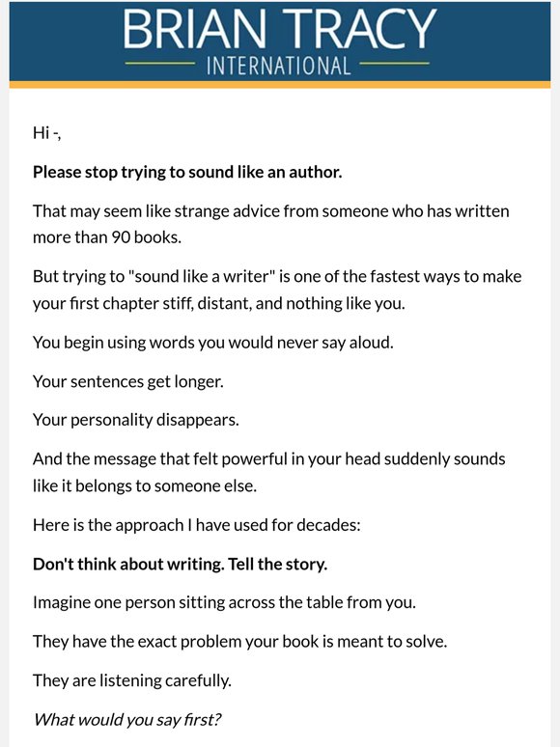This screenshot has width=560, height=747.
Task: Click the Brian Tracy International header logo
Action: click(x=279, y=41)
